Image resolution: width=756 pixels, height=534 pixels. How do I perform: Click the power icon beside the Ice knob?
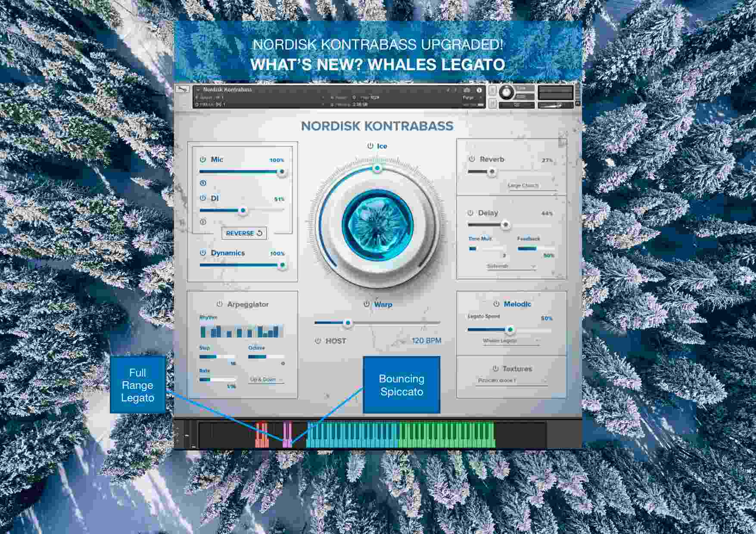[369, 146]
